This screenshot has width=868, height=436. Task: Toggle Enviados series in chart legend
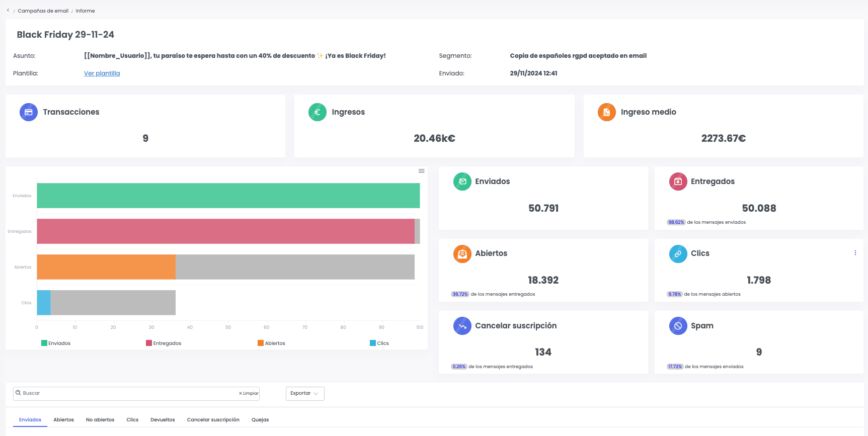(56, 343)
